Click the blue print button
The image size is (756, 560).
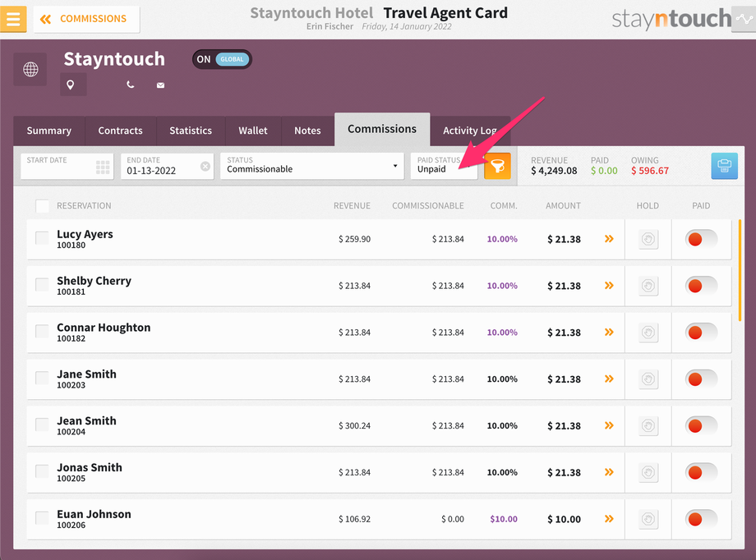point(724,166)
